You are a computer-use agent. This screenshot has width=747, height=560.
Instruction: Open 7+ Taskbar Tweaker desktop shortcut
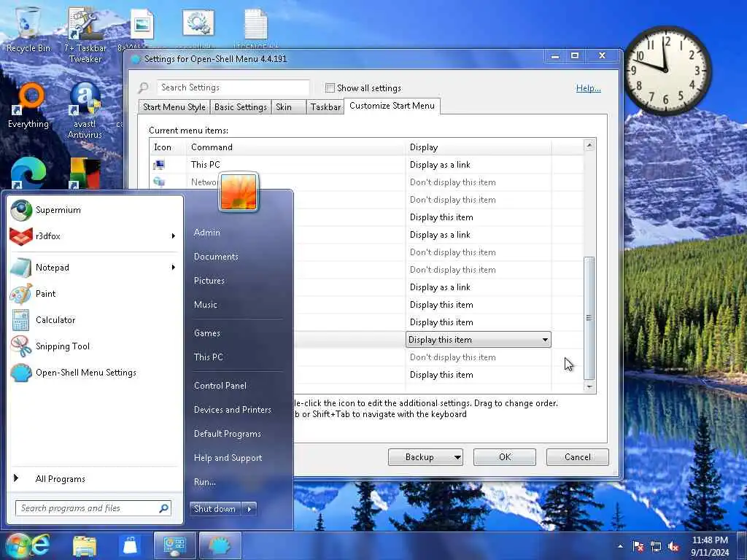tap(85, 36)
